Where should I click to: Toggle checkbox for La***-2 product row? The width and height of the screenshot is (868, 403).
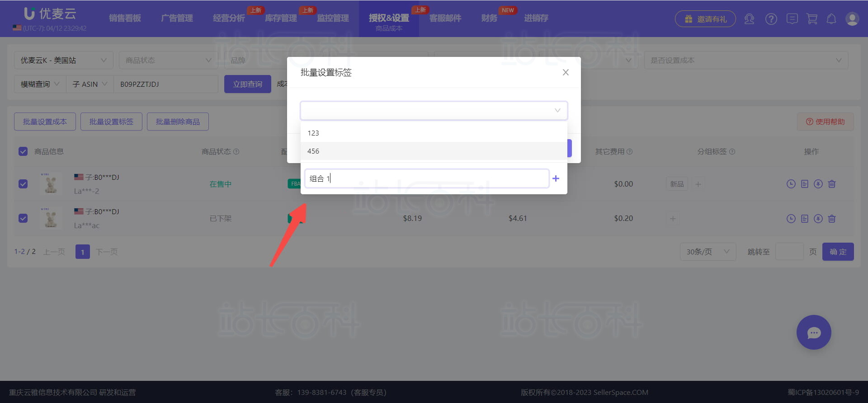pos(23,184)
